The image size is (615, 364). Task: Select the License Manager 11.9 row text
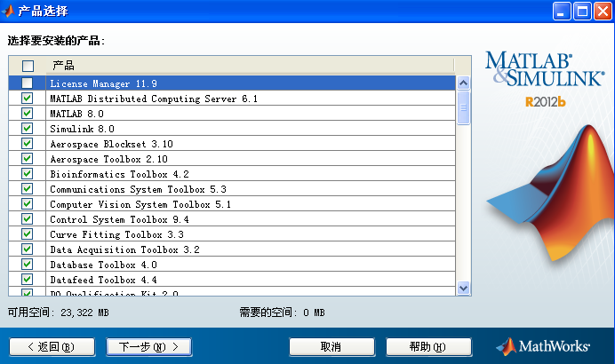coord(104,83)
